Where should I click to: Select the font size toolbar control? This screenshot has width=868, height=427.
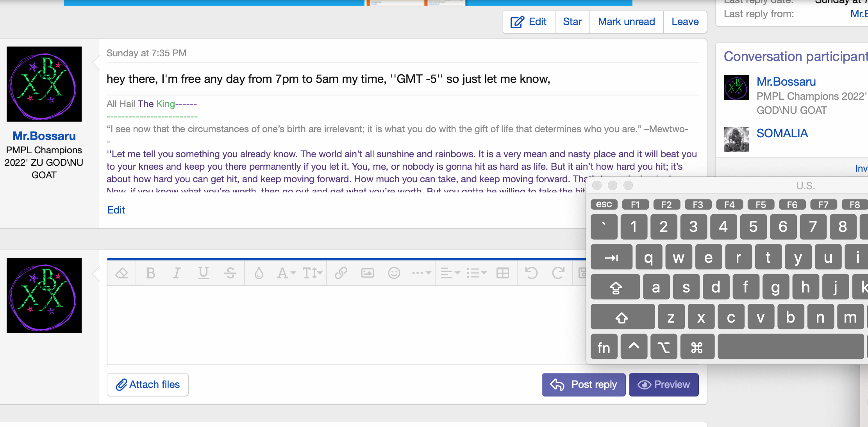(312, 273)
